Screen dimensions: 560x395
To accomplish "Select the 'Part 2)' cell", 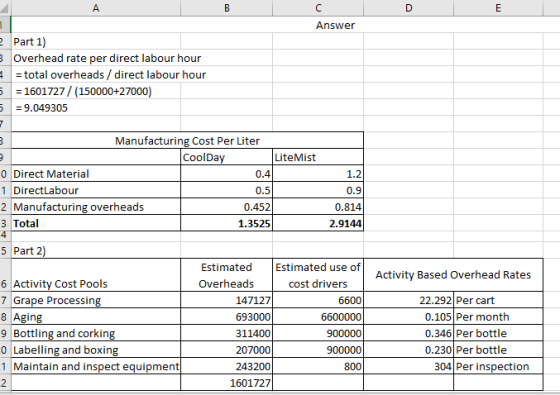I will click(96, 250).
